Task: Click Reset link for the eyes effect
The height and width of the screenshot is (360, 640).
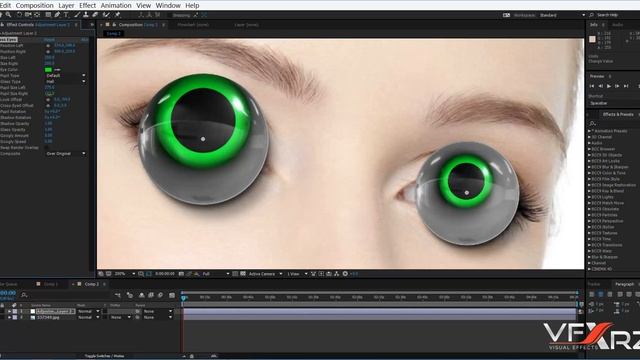Action: tap(49, 40)
